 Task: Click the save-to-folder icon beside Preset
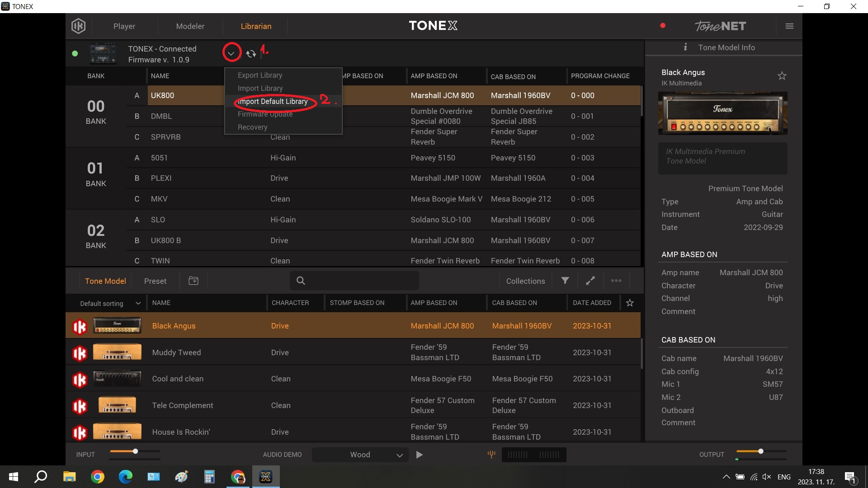193,281
